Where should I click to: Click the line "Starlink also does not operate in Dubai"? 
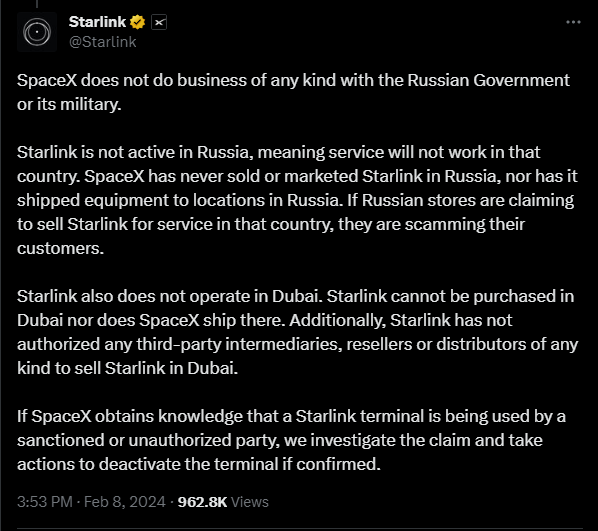click(x=295, y=296)
